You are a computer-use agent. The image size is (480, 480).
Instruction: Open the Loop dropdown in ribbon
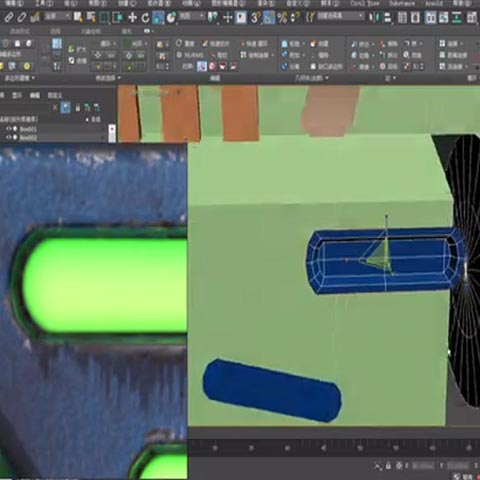point(108,44)
